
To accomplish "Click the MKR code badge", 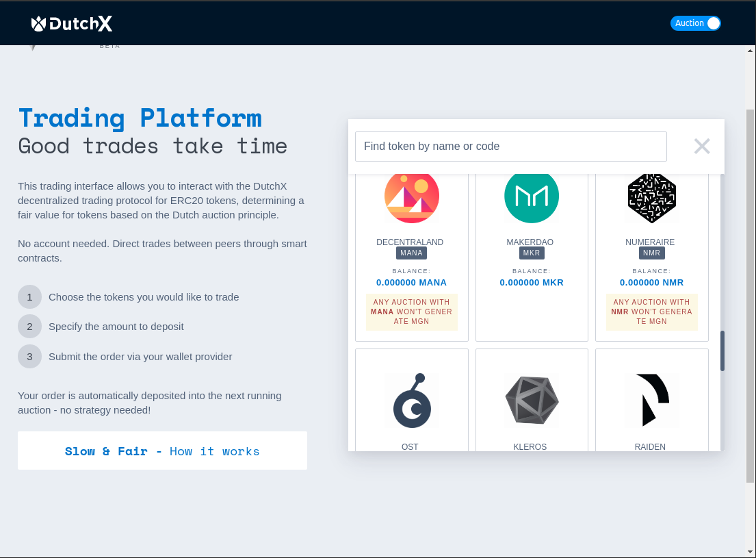I will click(532, 253).
